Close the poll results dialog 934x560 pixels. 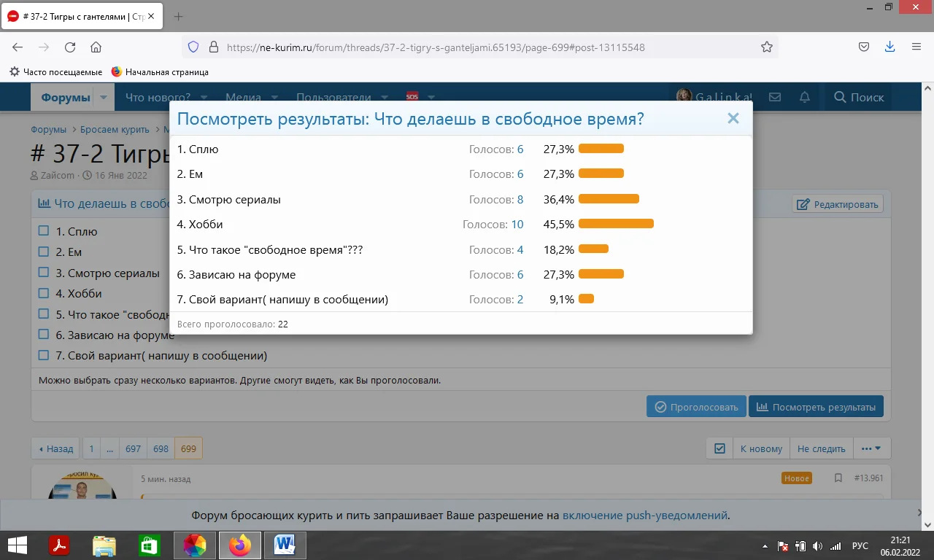pos(733,119)
